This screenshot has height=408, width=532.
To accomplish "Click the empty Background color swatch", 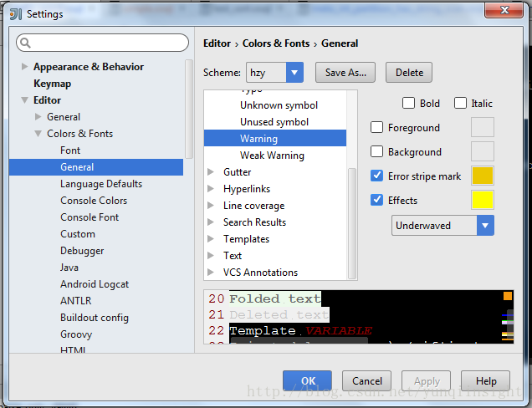I will tap(483, 151).
